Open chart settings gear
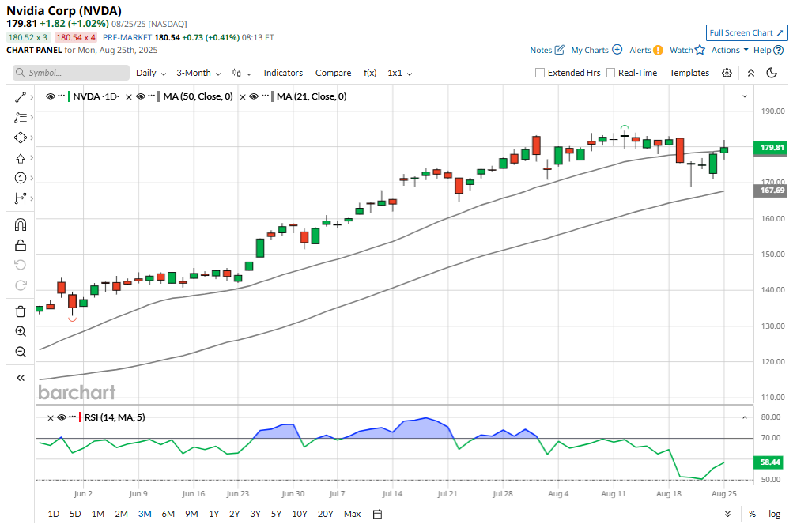Viewport: 793px width, 532px height. click(x=727, y=73)
